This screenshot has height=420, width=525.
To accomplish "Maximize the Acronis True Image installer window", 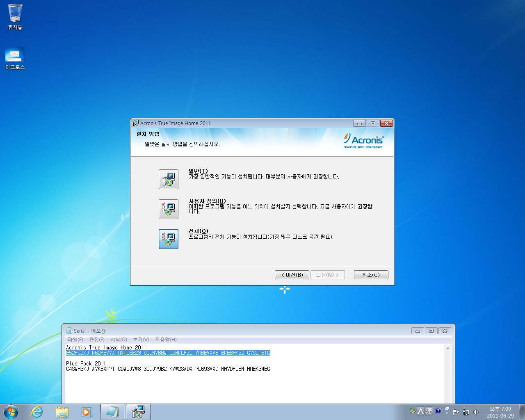I will (373, 123).
